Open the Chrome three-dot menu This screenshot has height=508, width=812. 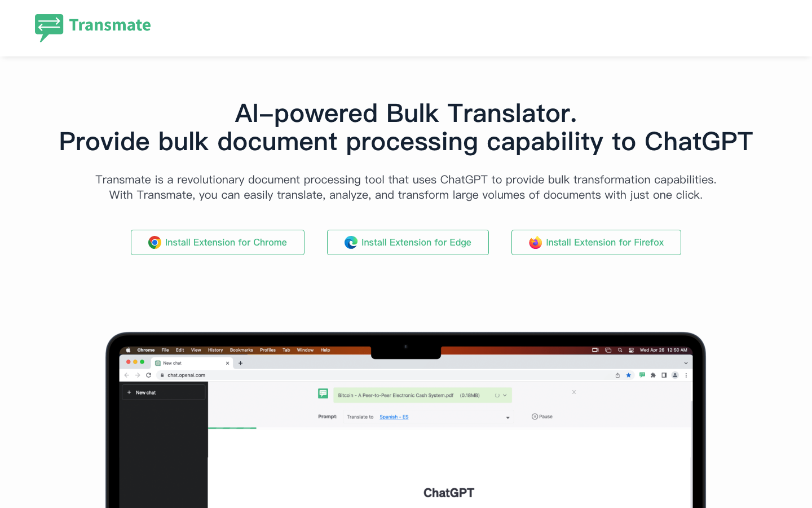pyautogui.click(x=686, y=375)
